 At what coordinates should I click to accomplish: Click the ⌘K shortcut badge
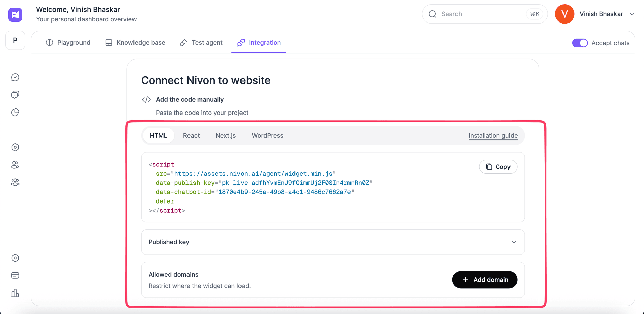click(x=535, y=14)
